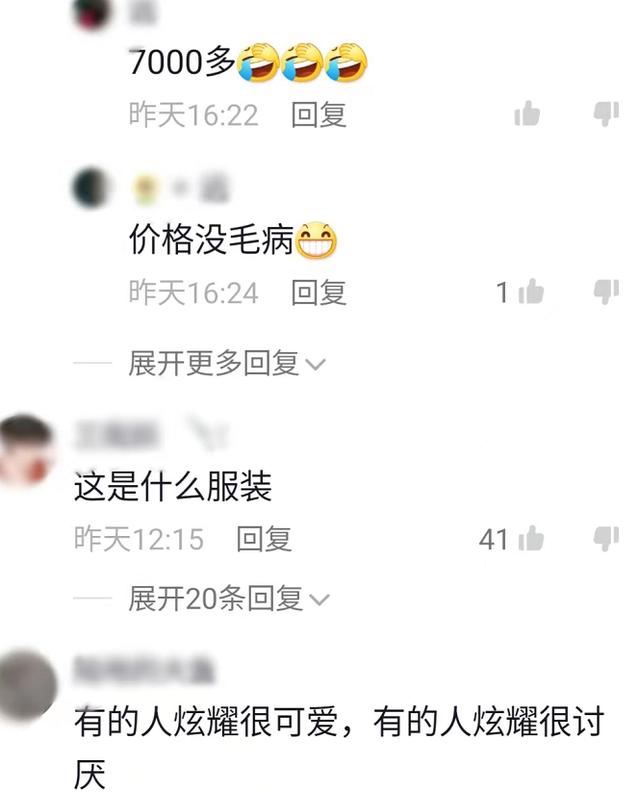Click chevron next to 展开更多回复
Viewport: 640px width, 792px height.
316,365
